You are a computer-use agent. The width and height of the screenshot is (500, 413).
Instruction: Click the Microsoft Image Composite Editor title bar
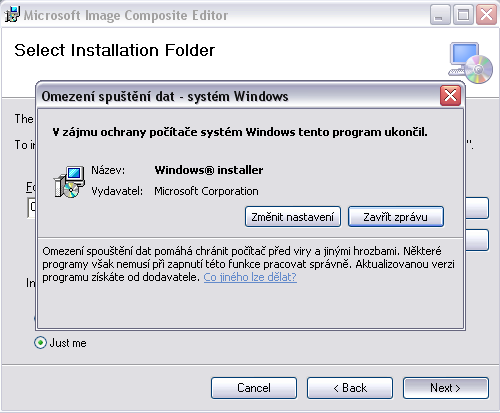[x=215, y=15]
